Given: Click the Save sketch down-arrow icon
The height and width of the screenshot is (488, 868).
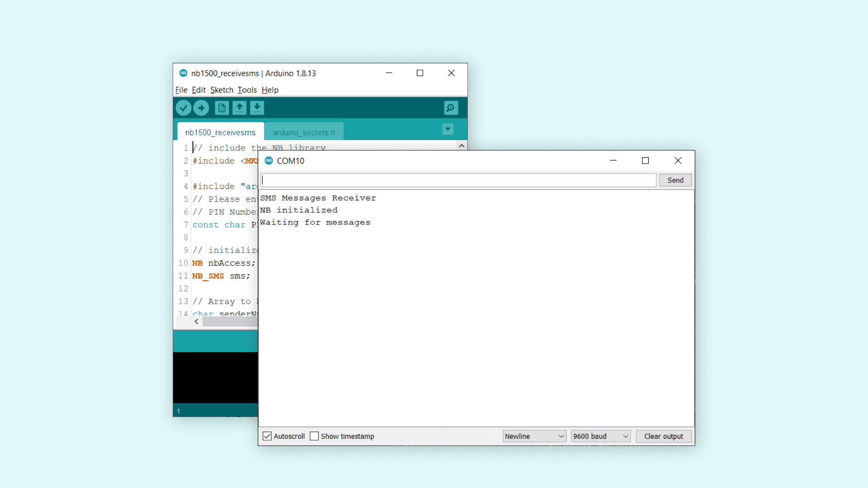Looking at the screenshot, I should tap(257, 108).
